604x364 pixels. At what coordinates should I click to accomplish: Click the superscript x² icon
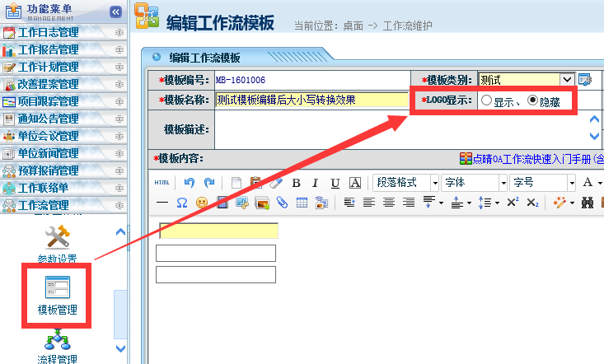coord(513,203)
